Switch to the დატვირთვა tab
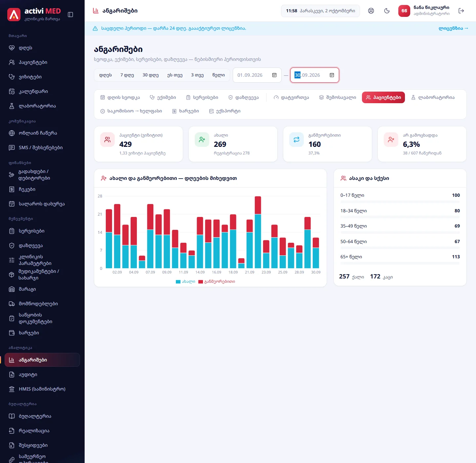This screenshot has width=476, height=463. point(292,98)
